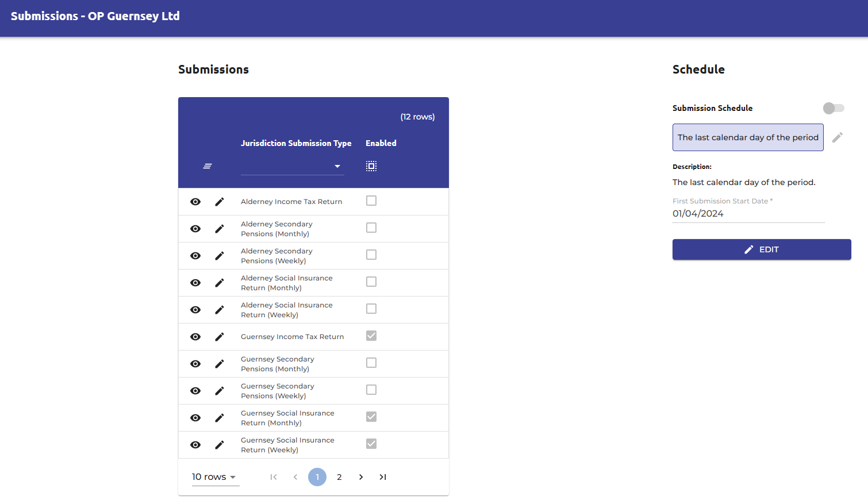Edit Guernsey Social Insurance Return (Weekly)
868x500 pixels.
[x=220, y=445]
